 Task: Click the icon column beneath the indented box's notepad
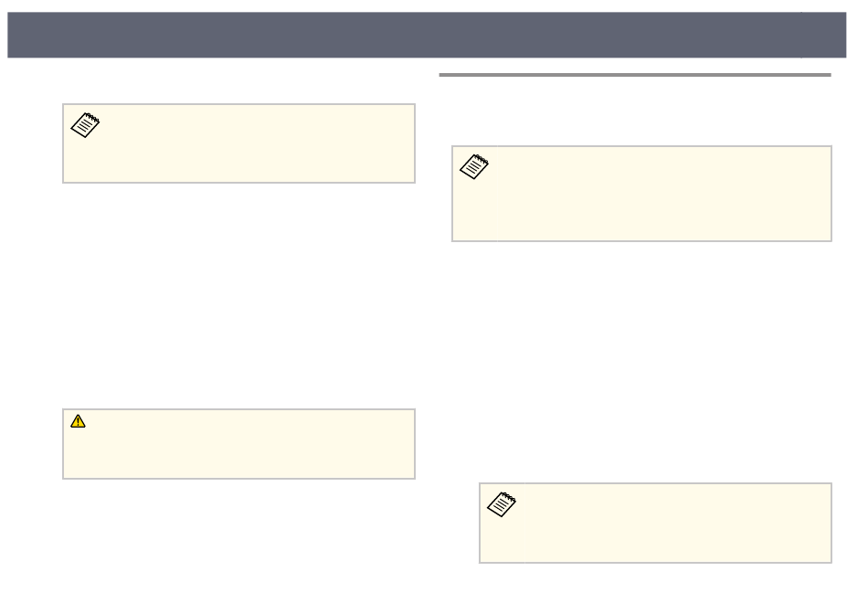point(502,539)
